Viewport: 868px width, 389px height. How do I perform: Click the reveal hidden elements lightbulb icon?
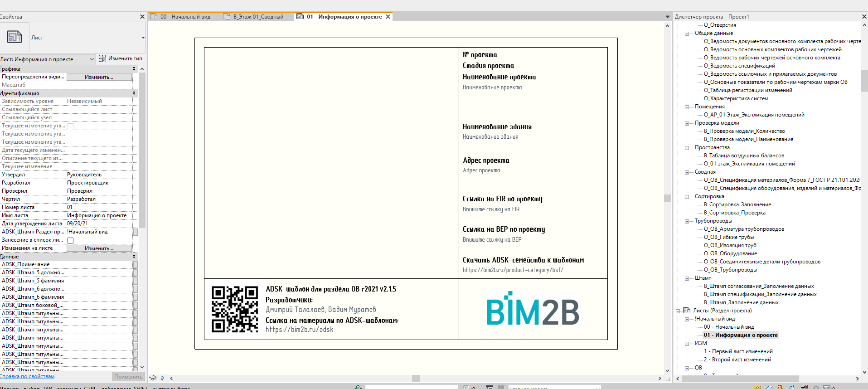162,378
